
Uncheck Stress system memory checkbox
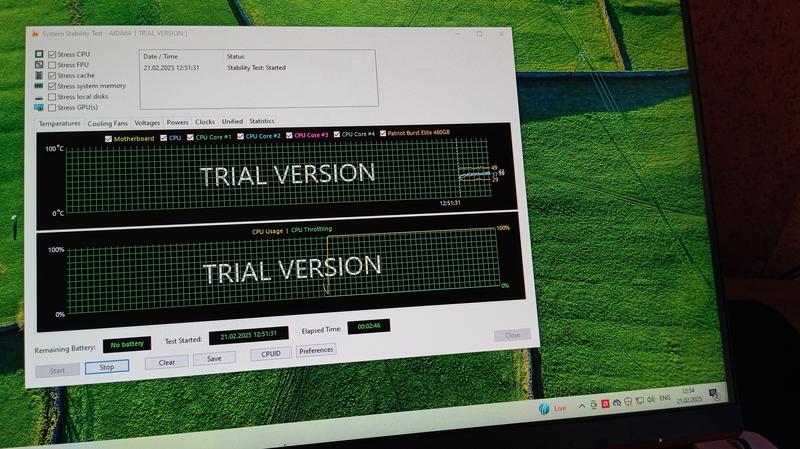click(x=52, y=86)
